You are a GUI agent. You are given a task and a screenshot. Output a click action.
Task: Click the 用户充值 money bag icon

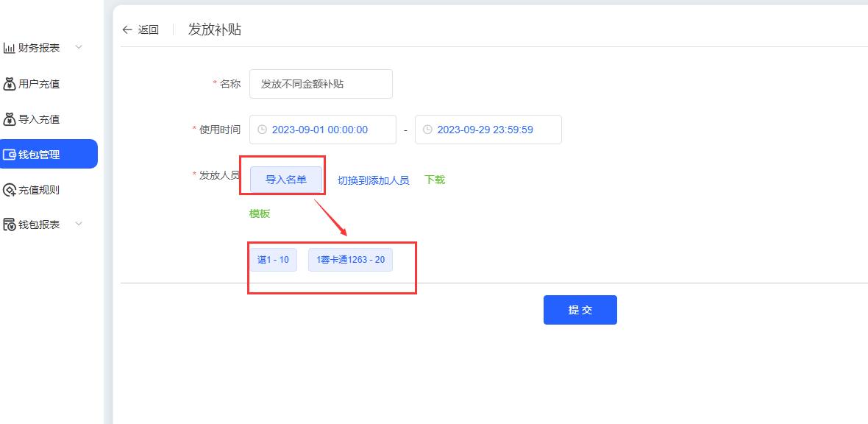(x=10, y=84)
